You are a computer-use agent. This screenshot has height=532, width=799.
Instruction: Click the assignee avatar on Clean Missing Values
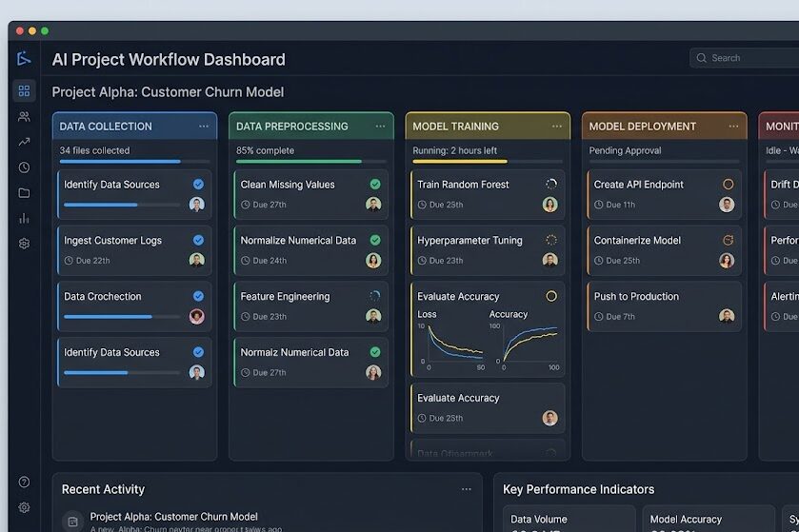[x=373, y=205]
